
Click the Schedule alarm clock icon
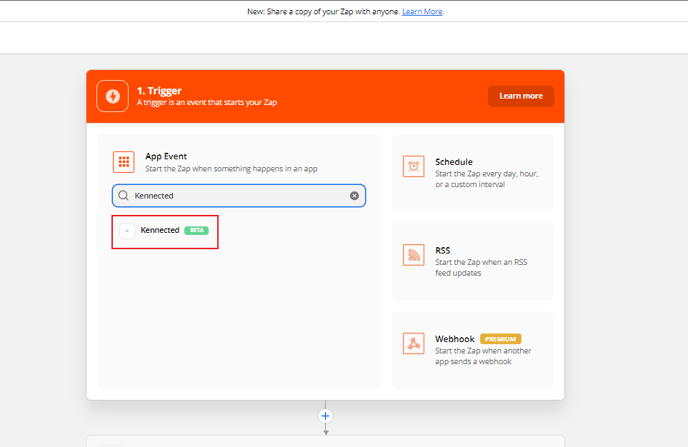tap(413, 166)
